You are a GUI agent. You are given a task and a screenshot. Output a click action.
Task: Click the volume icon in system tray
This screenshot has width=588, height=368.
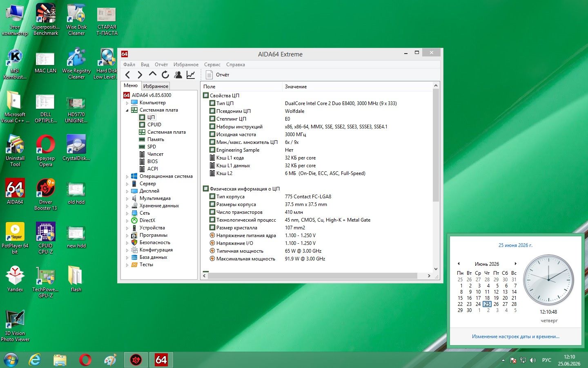532,360
